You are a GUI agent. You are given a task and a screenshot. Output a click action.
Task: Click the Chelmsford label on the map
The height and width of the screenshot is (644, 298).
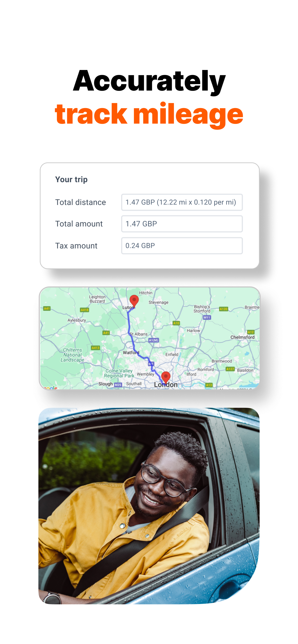click(242, 337)
